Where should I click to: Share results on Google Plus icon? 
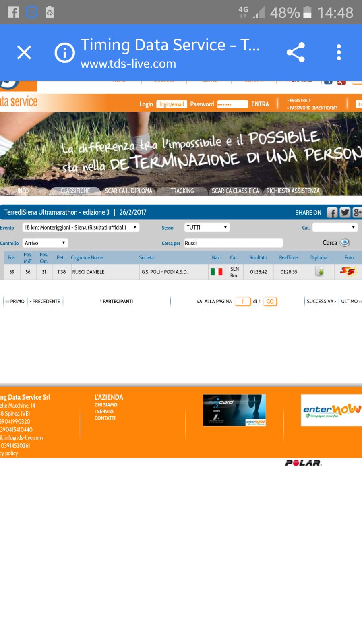(x=357, y=212)
